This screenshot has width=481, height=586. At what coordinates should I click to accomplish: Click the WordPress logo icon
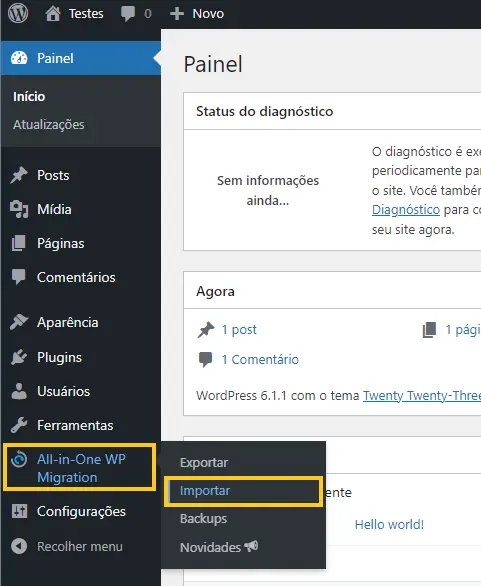[18, 13]
